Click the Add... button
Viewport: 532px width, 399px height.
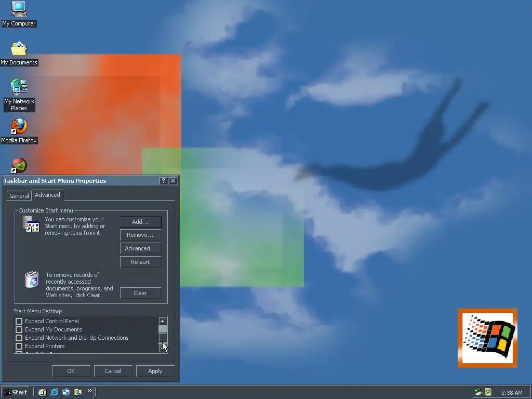tap(140, 222)
